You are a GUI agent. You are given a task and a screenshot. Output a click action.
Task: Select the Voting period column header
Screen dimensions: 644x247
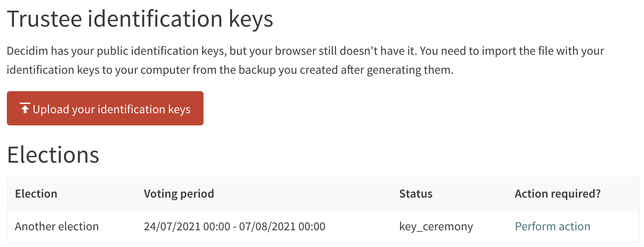(x=179, y=194)
